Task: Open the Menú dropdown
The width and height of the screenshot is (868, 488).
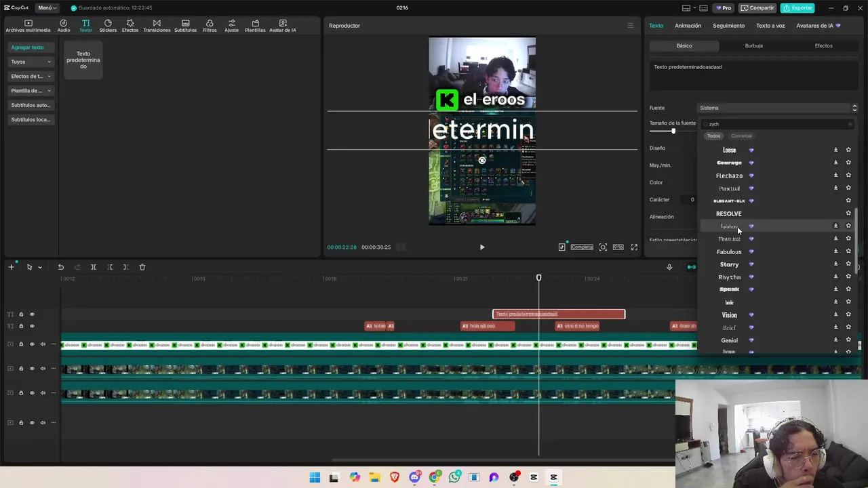Action: pos(47,8)
